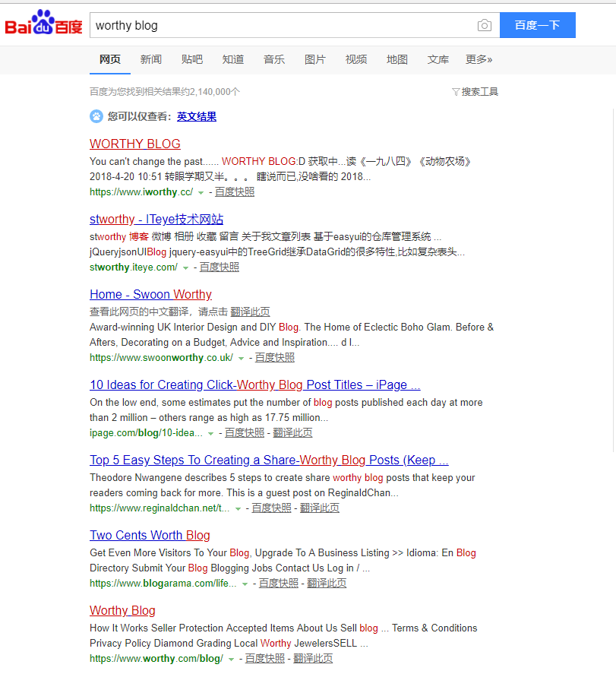Screen dimensions: 616x674
Task: Open Two Cents Worth Blog result
Action: point(150,535)
